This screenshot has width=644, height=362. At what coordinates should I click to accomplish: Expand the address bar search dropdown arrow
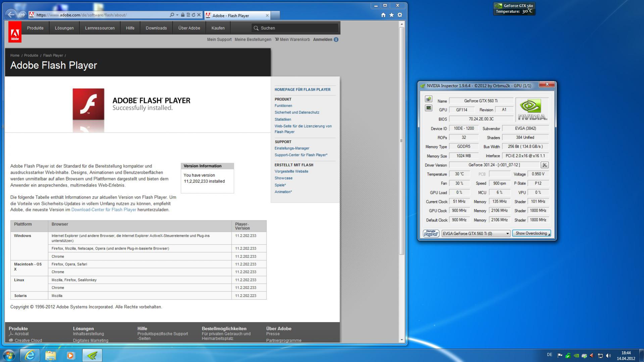[x=177, y=15]
